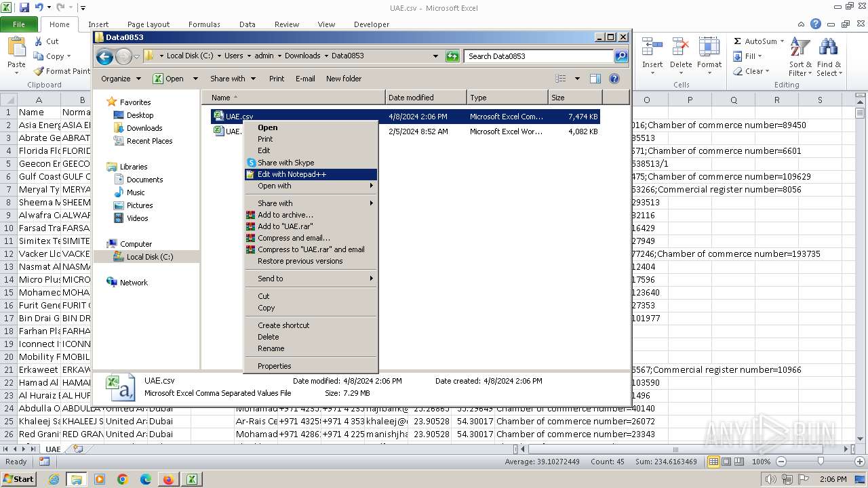Switch to the Formulas ribbon tab
This screenshot has height=488, width=868.
[204, 24]
